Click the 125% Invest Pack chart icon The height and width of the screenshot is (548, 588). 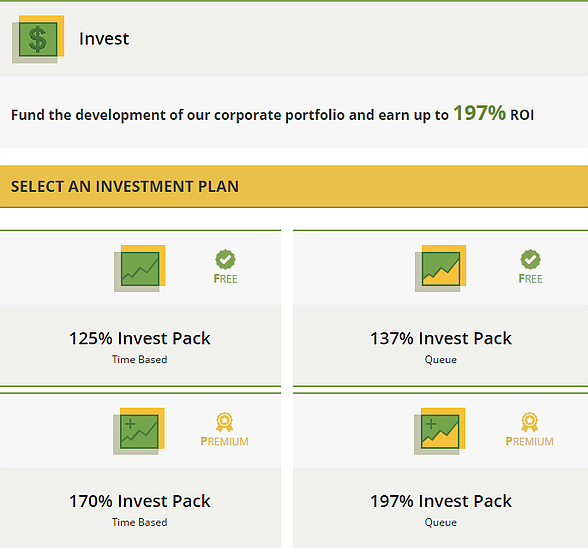[x=140, y=268]
